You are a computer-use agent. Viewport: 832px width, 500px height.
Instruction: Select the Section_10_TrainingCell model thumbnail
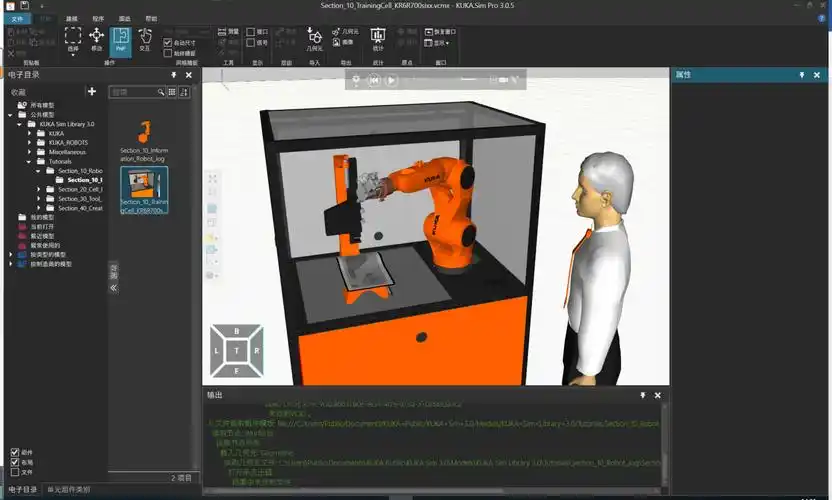click(x=144, y=190)
